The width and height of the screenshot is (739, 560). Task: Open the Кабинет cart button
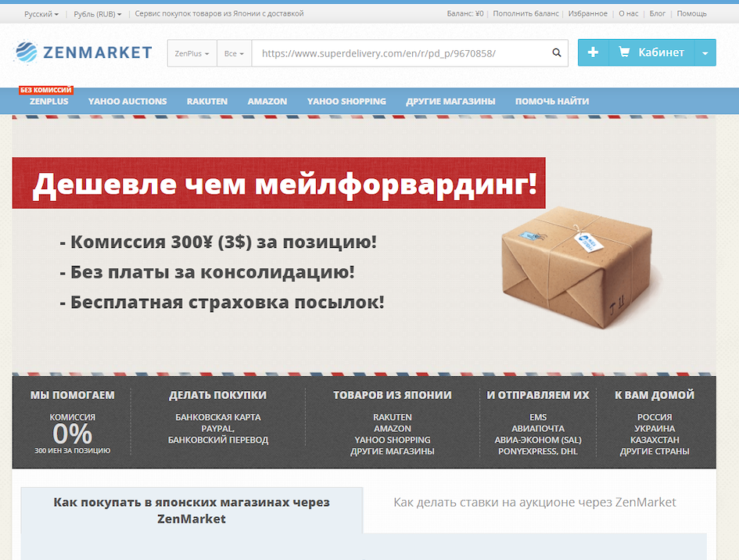pyautogui.click(x=652, y=52)
